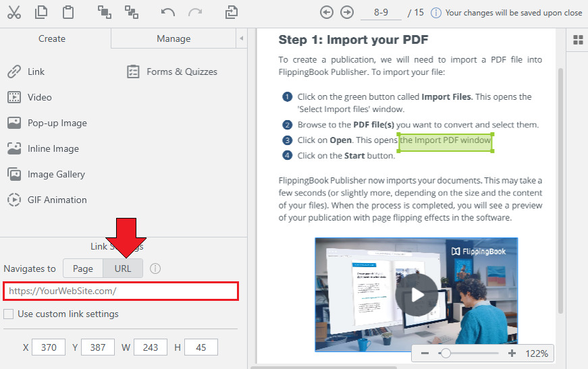
Task: Click the X position field
Action: click(49, 347)
